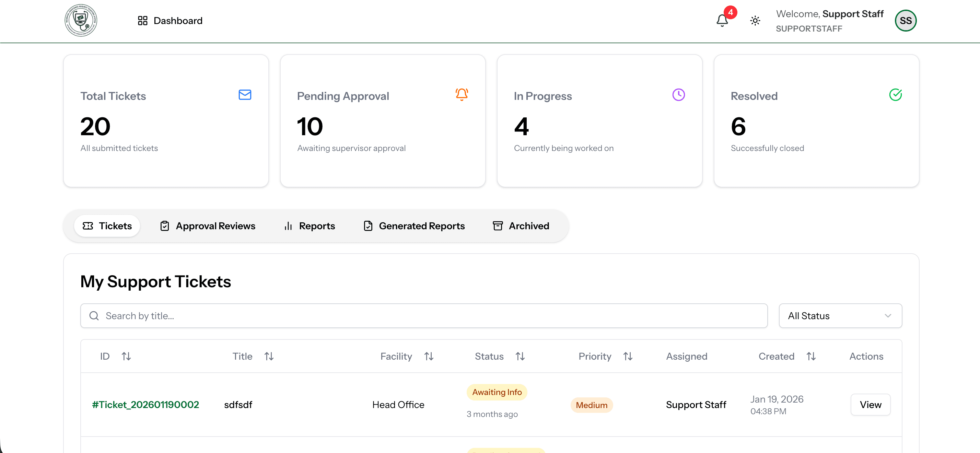Click the Resolved summary card
The image size is (980, 453).
pos(816,120)
